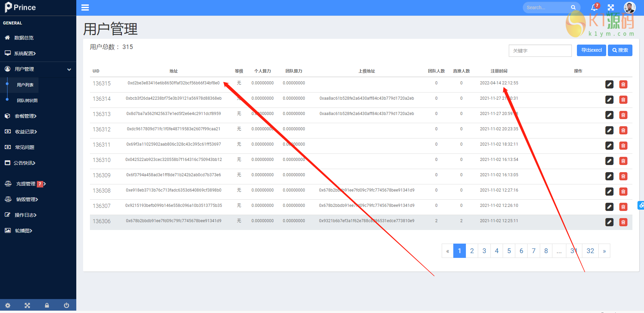The image size is (644, 313).
Task: Click fullscreen icon in sidebar footer
Action: tap(27, 306)
